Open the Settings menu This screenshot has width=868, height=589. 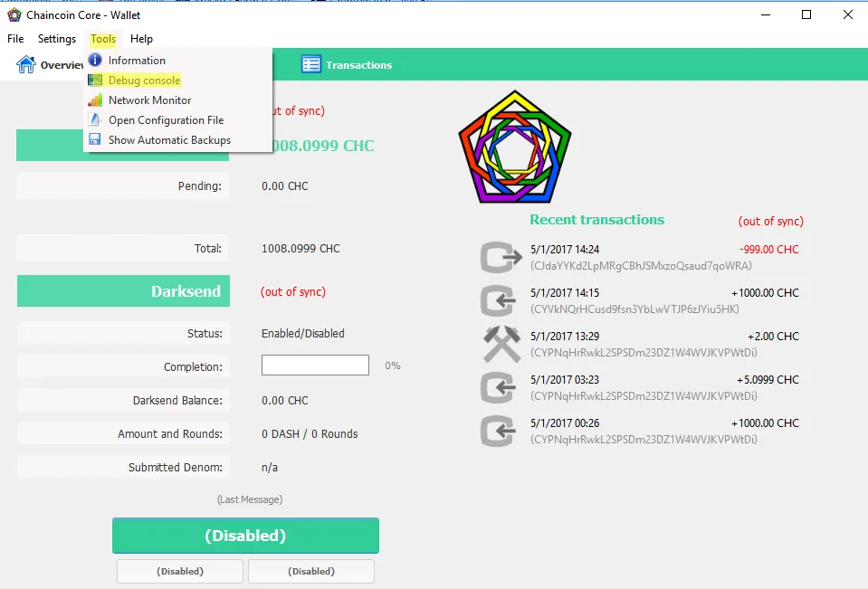pos(57,39)
